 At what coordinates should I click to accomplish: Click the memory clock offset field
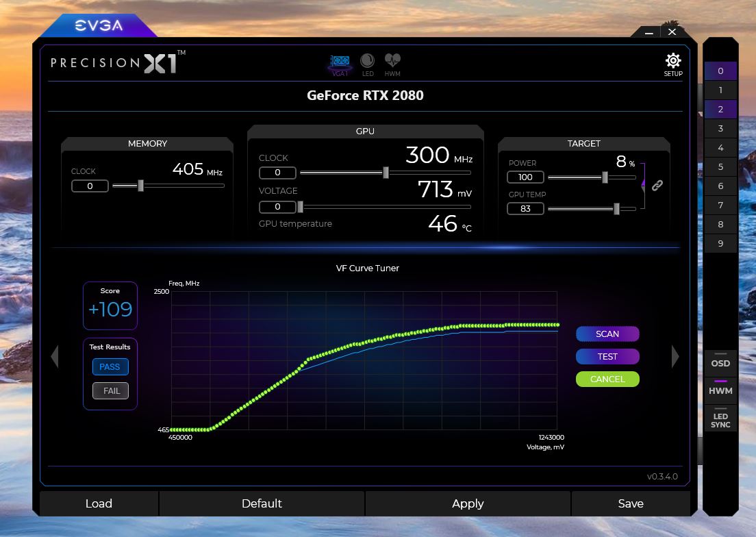90,186
